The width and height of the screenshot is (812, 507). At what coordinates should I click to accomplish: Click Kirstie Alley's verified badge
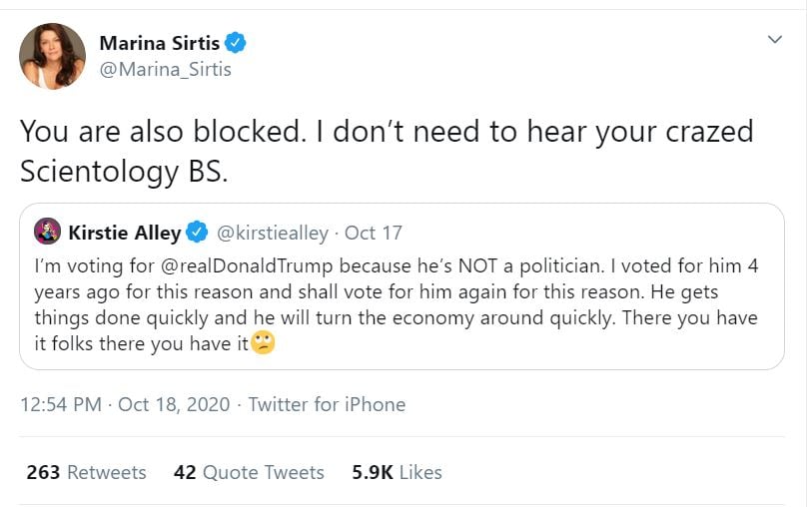(198, 233)
